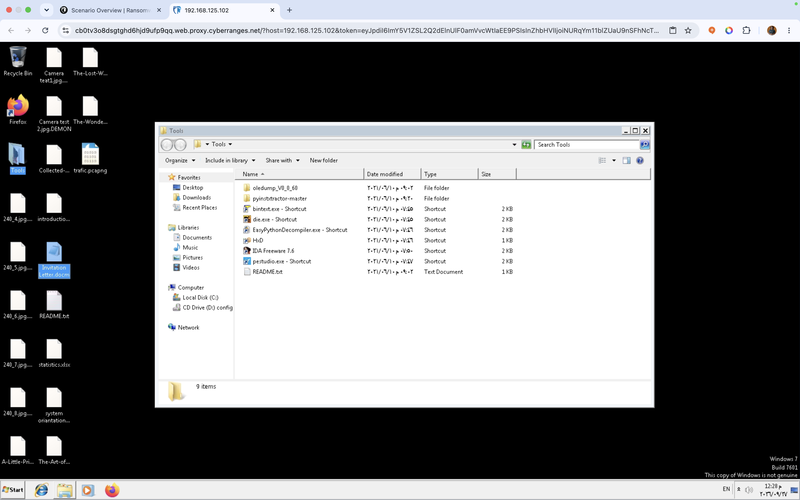Open Music library in the navigation pane

[x=190, y=247]
